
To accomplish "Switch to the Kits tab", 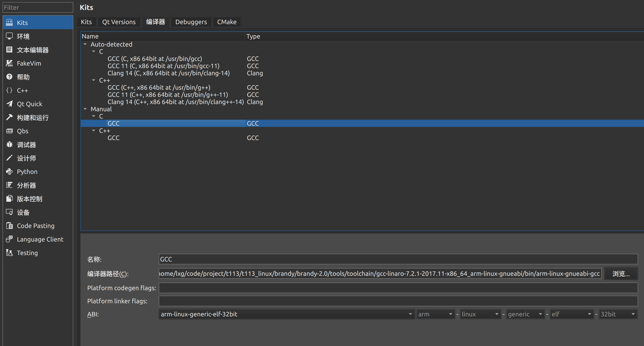I will click(86, 22).
